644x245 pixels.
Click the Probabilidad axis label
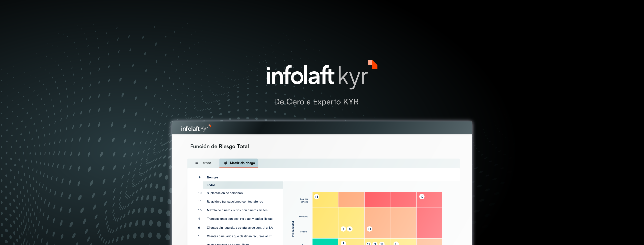tap(293, 229)
